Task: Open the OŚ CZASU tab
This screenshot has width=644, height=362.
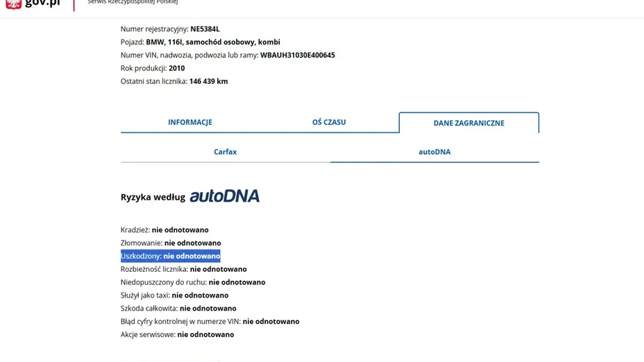Action: click(x=329, y=122)
